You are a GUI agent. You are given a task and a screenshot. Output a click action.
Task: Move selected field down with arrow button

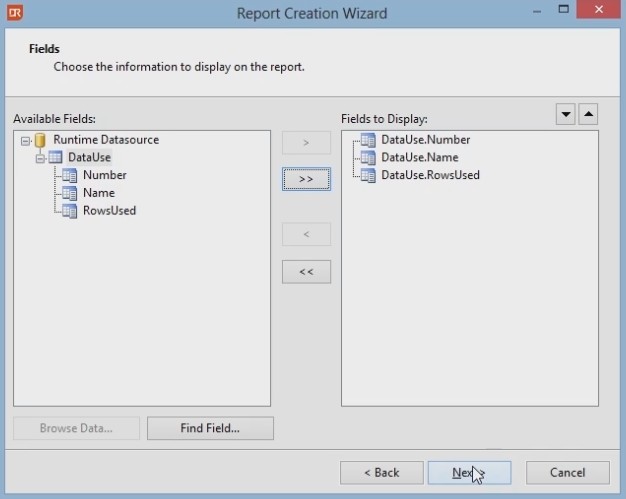[566, 114]
